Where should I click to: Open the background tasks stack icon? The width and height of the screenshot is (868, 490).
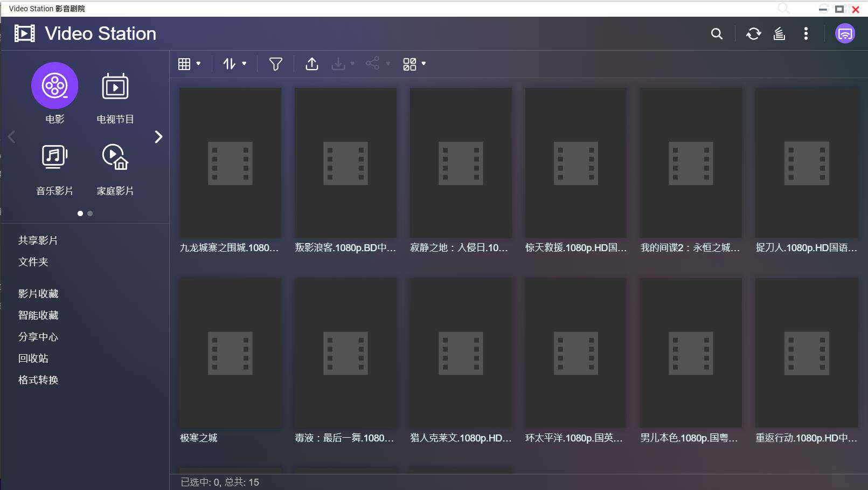[779, 34]
